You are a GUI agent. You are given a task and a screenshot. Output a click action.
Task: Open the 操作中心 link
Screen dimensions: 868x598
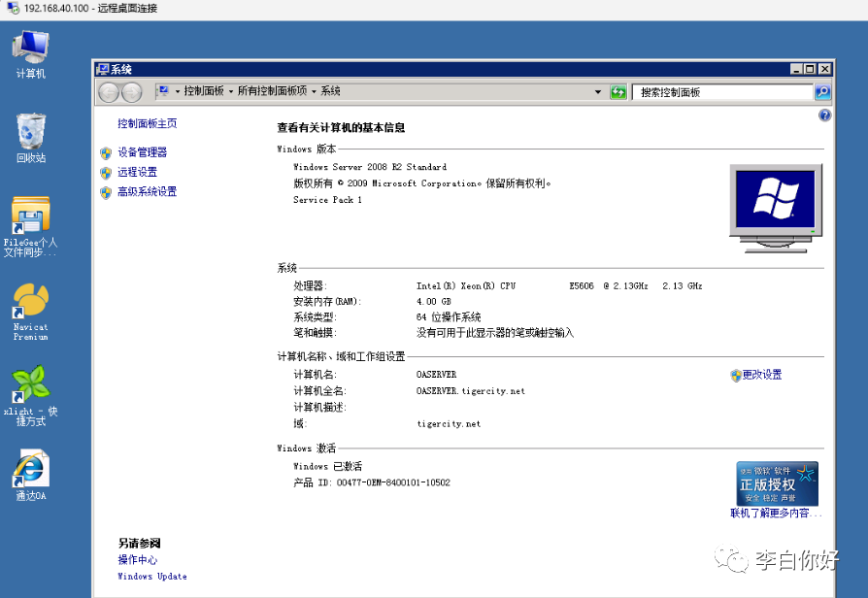pos(137,560)
